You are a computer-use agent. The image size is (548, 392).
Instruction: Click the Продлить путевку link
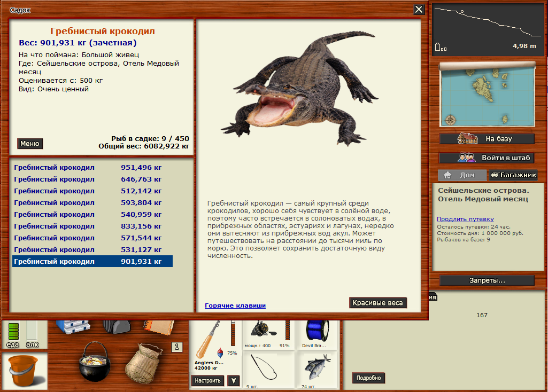pyautogui.click(x=465, y=219)
